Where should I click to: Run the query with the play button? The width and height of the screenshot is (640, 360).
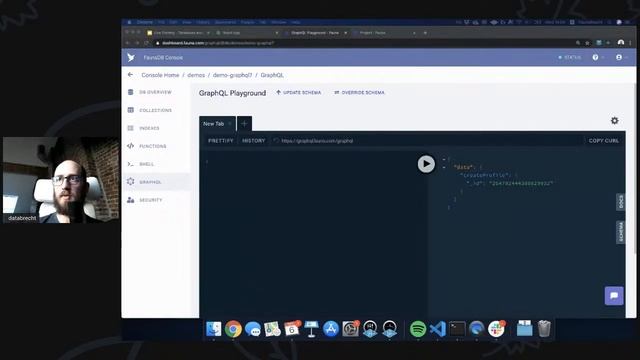[426, 164]
